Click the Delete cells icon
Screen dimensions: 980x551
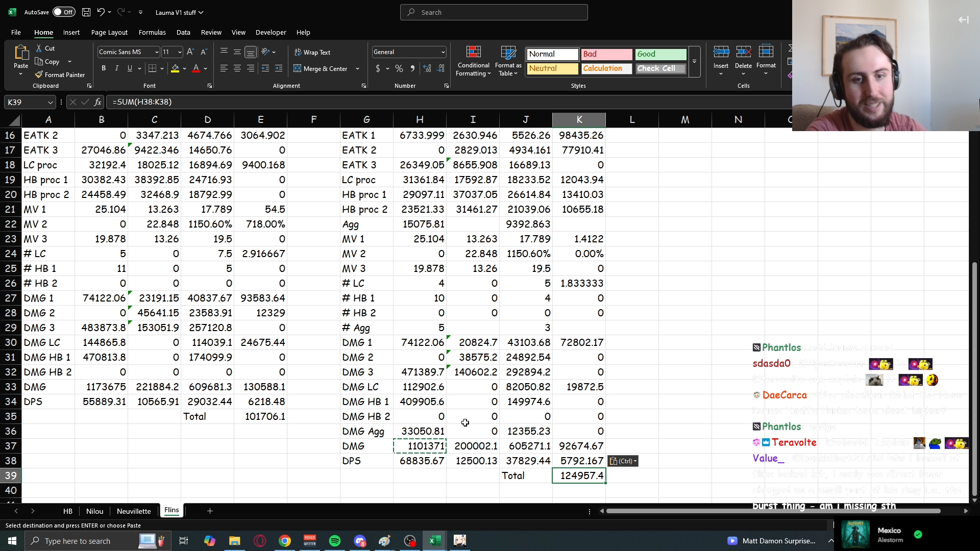pyautogui.click(x=743, y=52)
